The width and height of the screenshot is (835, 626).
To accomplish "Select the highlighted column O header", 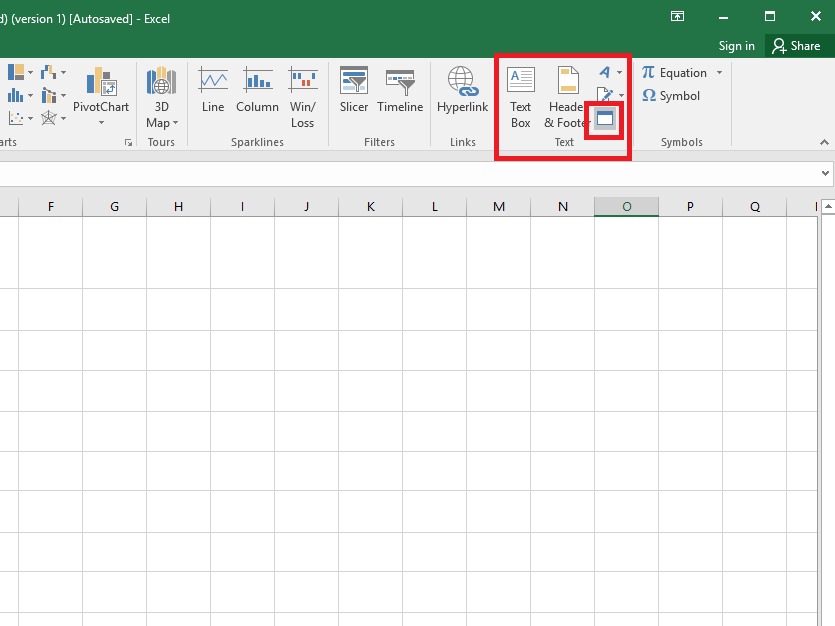I will tap(626, 207).
